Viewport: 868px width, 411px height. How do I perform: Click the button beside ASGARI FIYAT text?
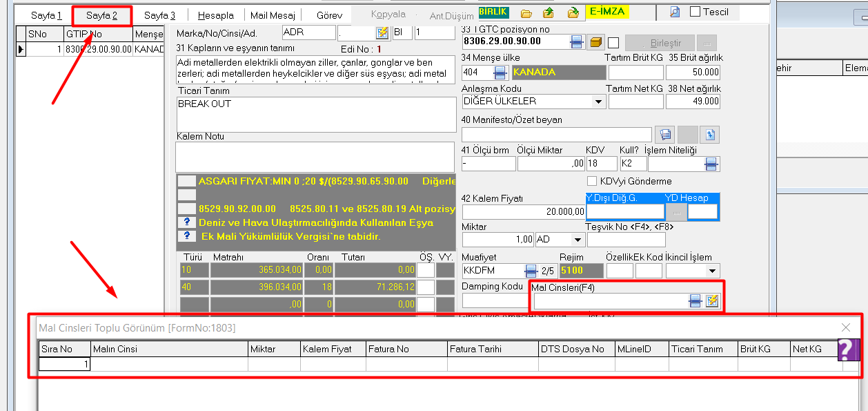point(186,181)
